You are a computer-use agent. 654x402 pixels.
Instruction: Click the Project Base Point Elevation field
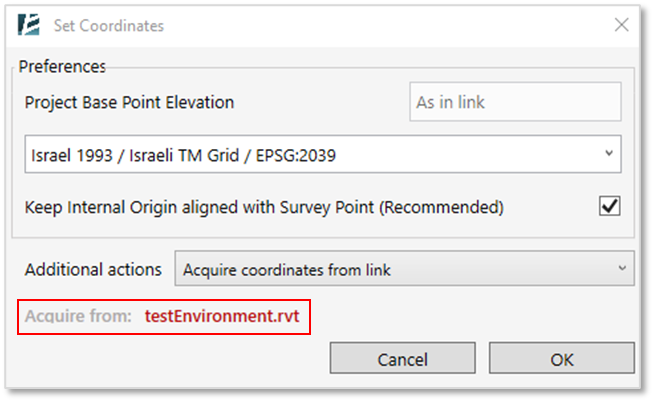[515, 102]
